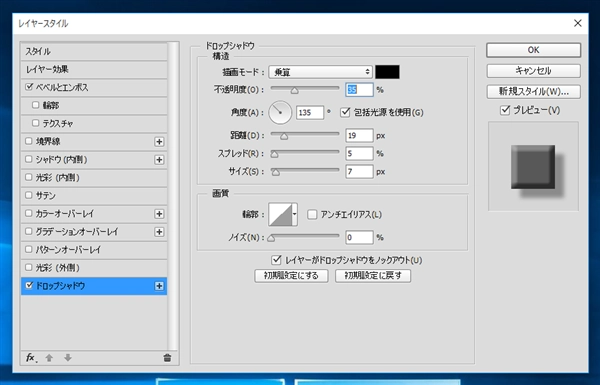Click the distance field showing 19

click(x=359, y=135)
